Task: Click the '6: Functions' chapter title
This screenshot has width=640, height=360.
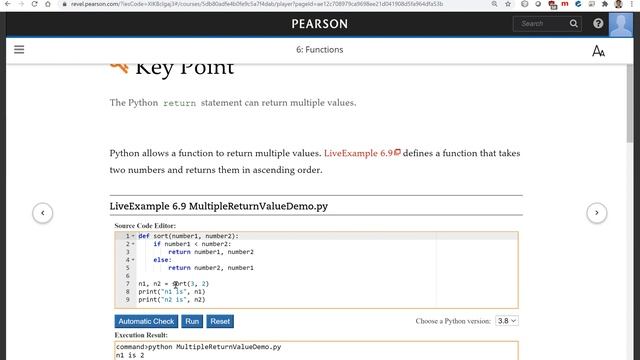Action: [320, 50]
